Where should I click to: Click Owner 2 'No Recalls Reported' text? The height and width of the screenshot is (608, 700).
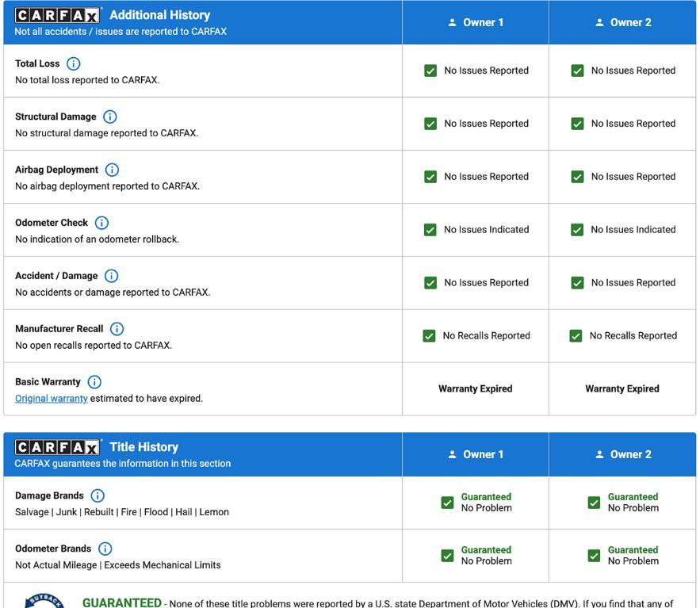click(x=633, y=335)
